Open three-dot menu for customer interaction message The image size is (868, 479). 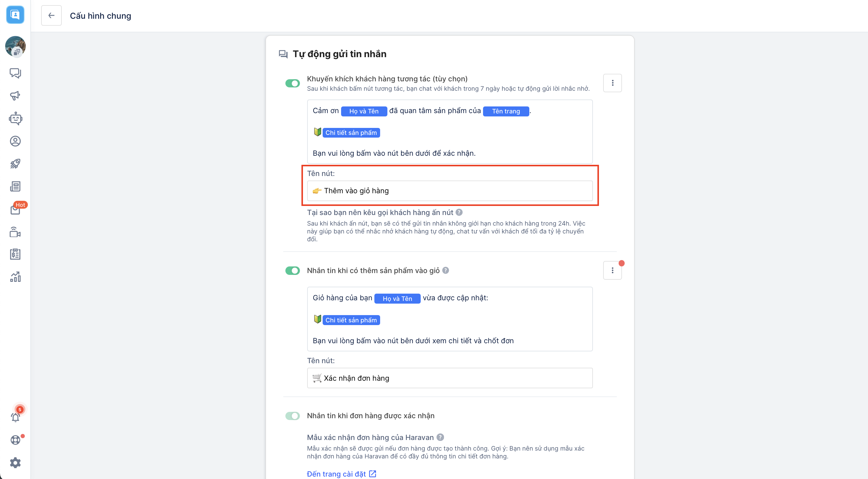pyautogui.click(x=612, y=83)
